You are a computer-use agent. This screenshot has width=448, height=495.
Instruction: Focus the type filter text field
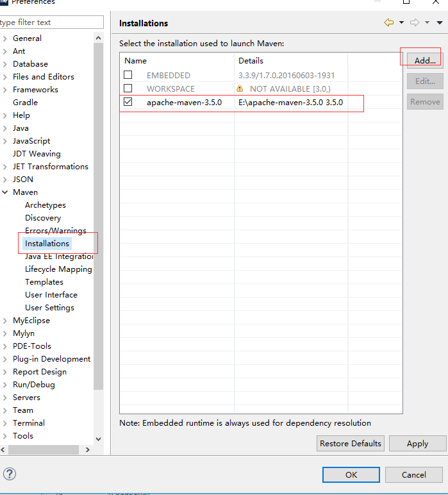pos(51,22)
